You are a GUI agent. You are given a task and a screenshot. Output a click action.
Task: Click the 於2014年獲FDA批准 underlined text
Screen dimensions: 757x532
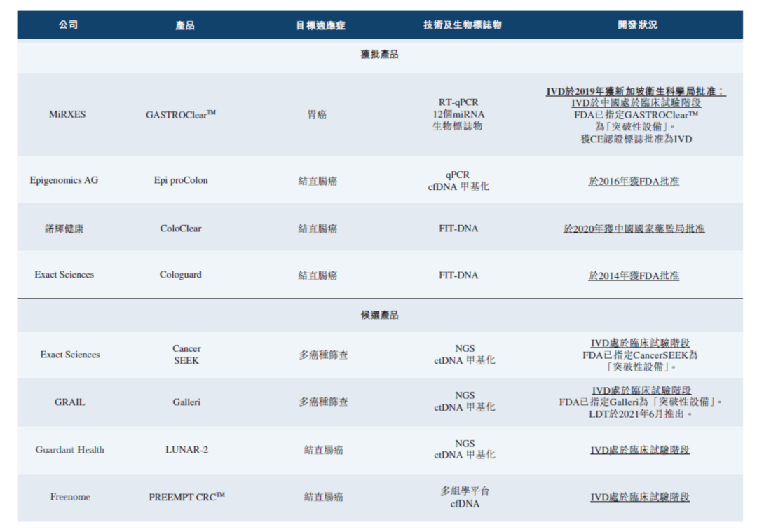pos(634,275)
